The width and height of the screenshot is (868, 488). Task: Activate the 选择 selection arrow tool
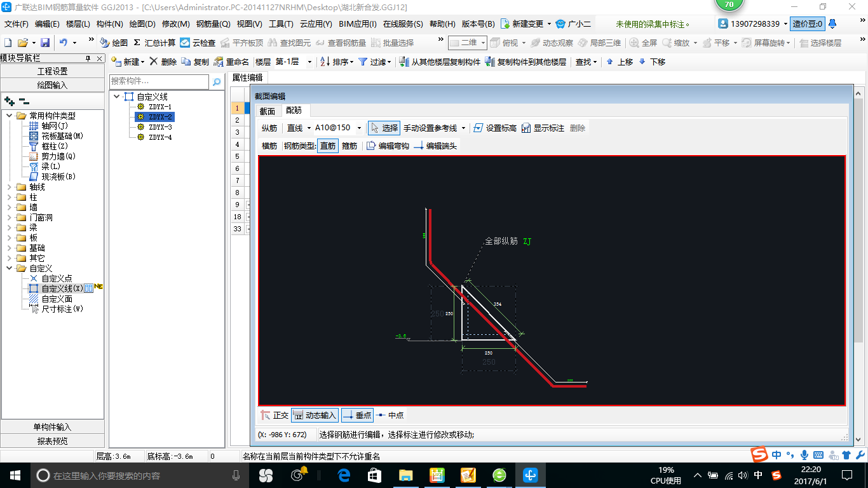tap(384, 128)
